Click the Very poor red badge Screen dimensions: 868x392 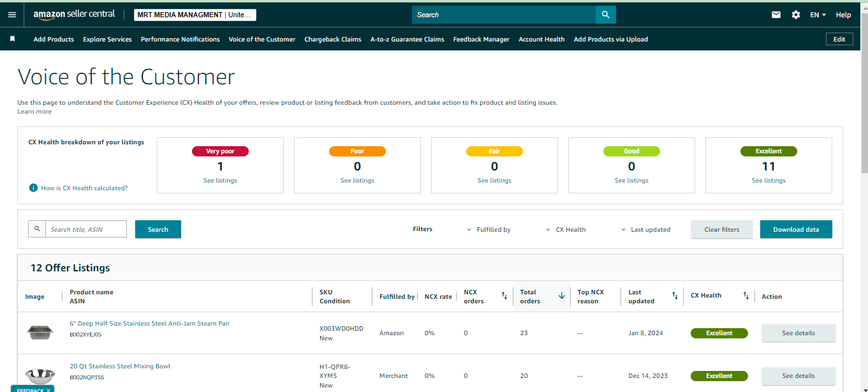220,151
